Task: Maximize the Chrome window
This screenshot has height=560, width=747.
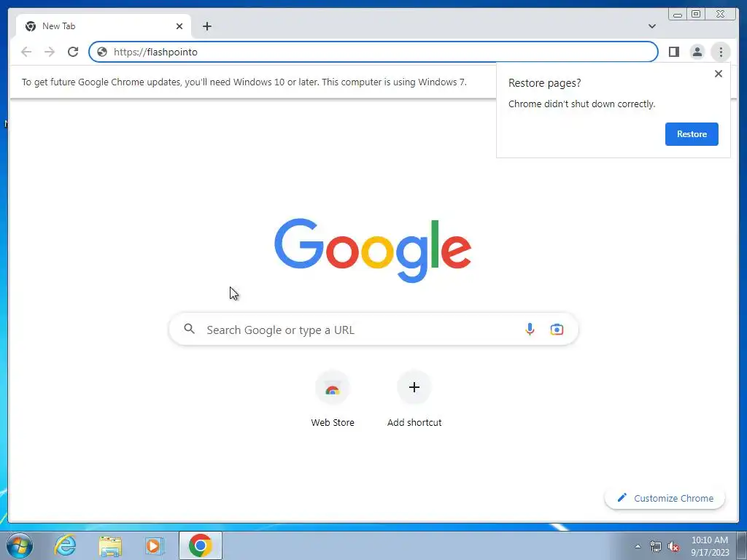Action: [695, 15]
